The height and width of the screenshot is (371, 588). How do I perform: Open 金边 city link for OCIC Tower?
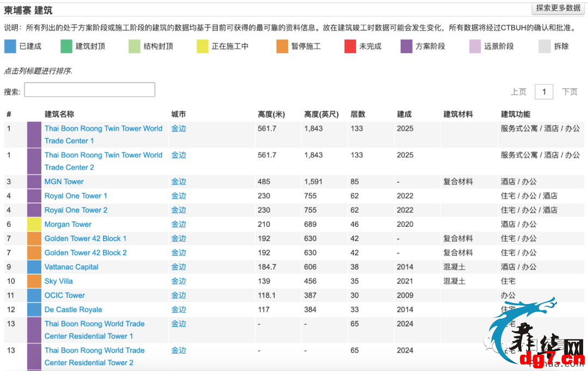(x=179, y=295)
